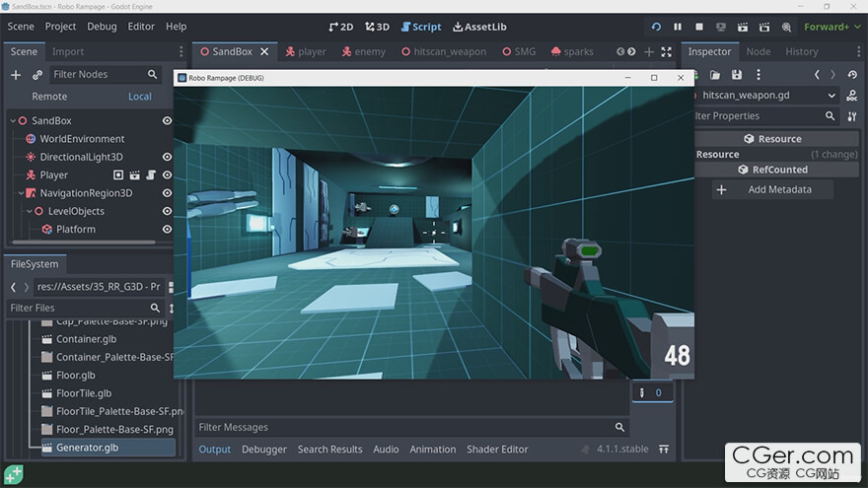The width and height of the screenshot is (868, 488).
Task: Open the Project menu
Action: tap(60, 27)
